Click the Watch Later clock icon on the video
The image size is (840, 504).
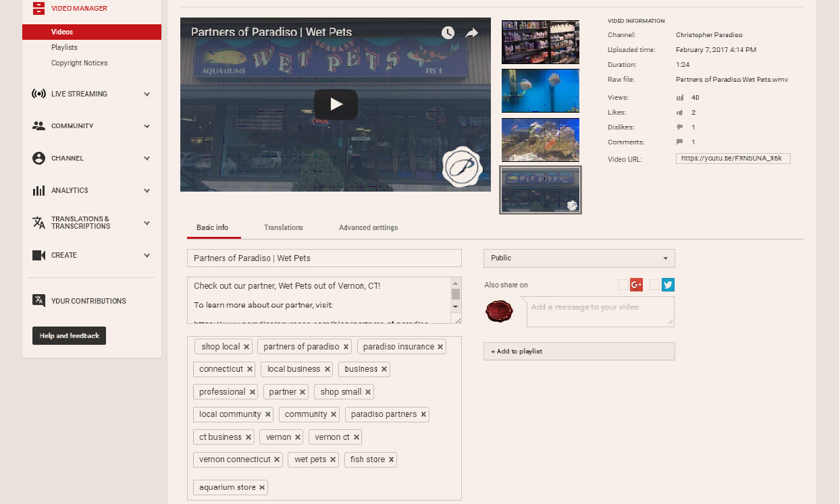pos(448,32)
